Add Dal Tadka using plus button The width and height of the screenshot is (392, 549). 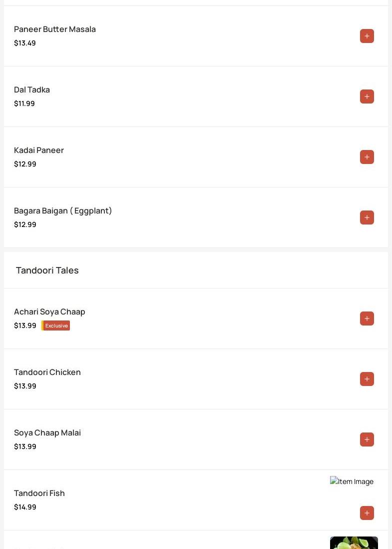[367, 96]
